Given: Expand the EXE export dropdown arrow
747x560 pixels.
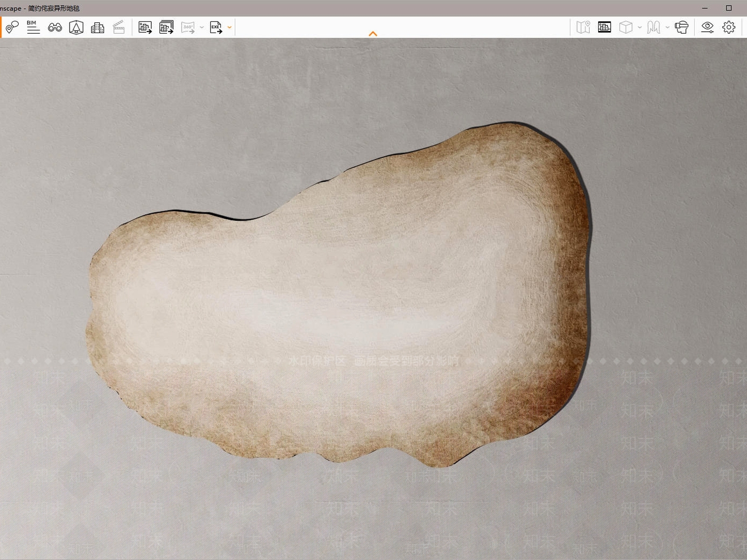Looking at the screenshot, I should coord(229,28).
